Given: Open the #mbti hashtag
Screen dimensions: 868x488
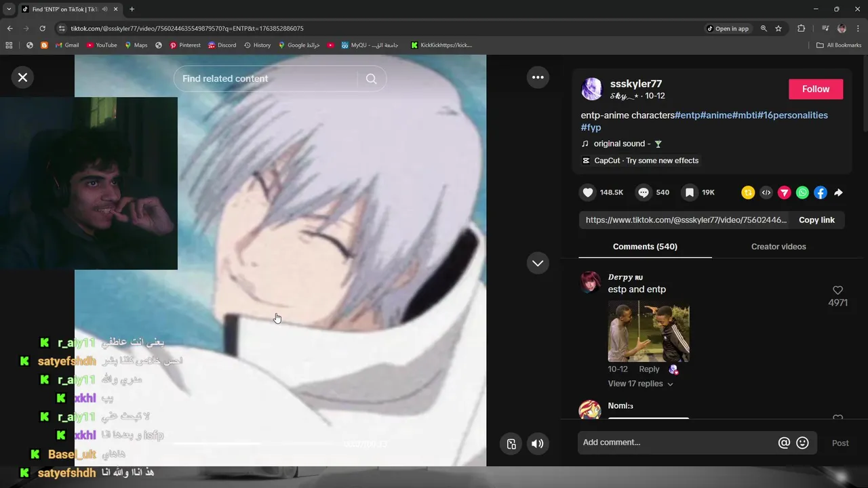Looking at the screenshot, I should [744, 115].
